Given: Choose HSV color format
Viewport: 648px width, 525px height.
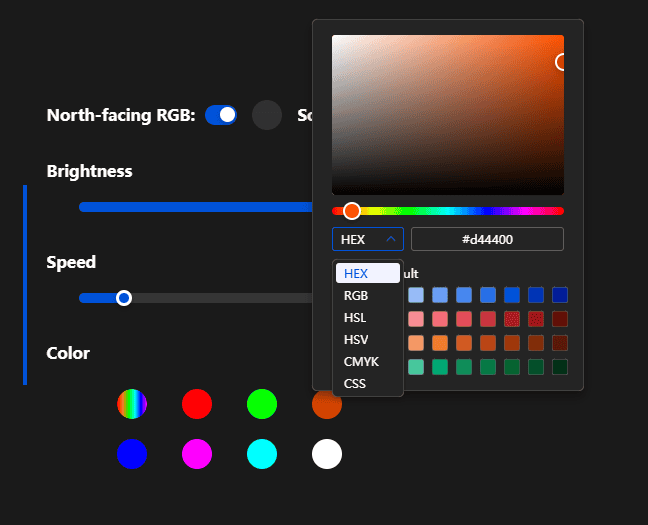Looking at the screenshot, I should click(x=367, y=339).
